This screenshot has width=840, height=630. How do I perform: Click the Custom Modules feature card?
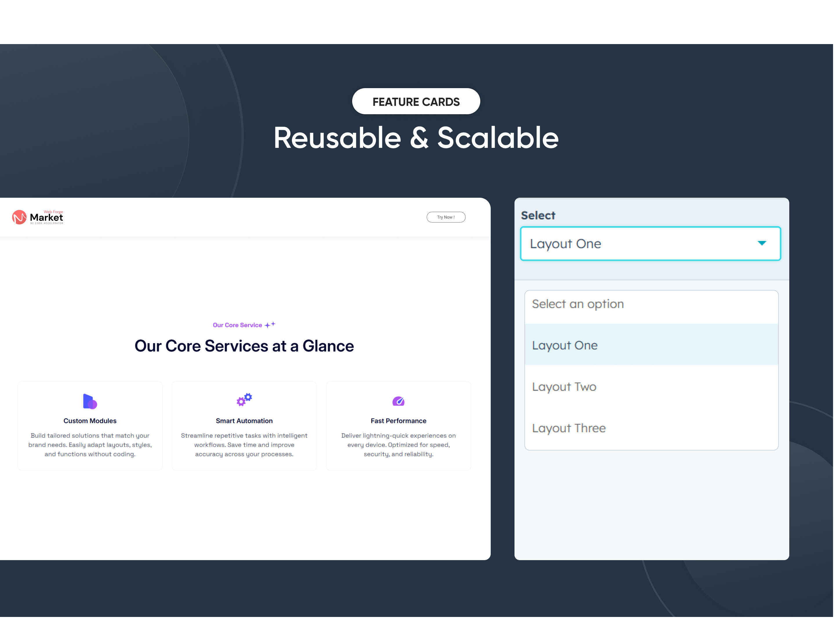tap(90, 425)
